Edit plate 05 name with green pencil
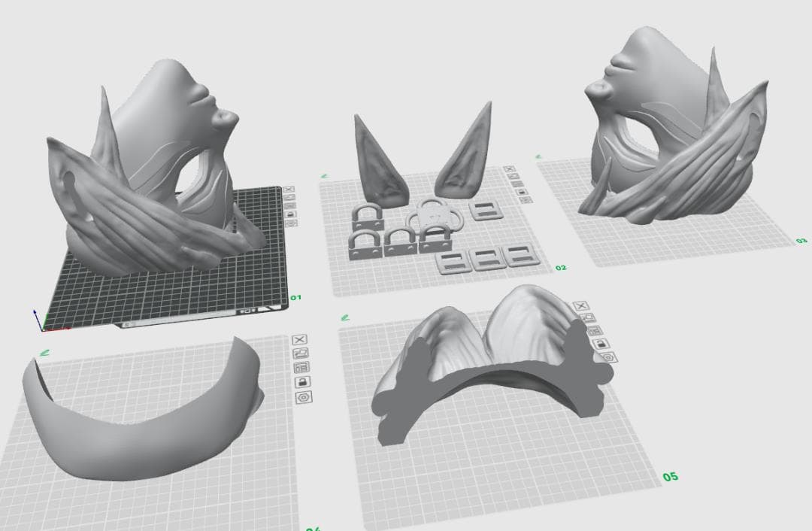 tap(345, 317)
